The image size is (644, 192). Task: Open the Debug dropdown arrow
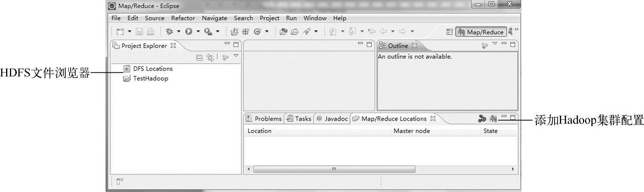[x=178, y=31]
